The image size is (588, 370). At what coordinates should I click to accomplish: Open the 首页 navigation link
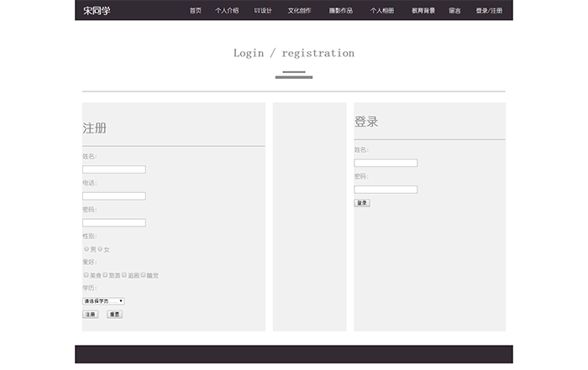tap(196, 11)
